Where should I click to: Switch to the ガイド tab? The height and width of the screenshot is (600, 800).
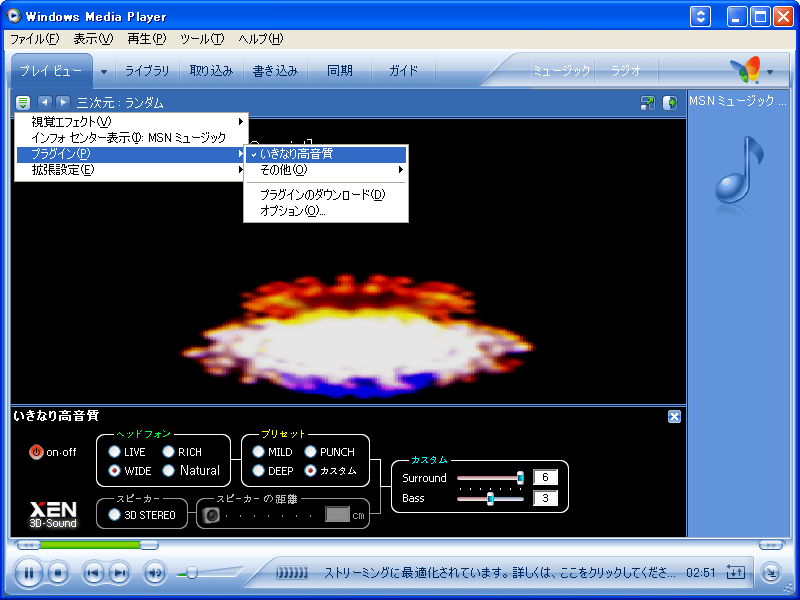pyautogui.click(x=404, y=71)
